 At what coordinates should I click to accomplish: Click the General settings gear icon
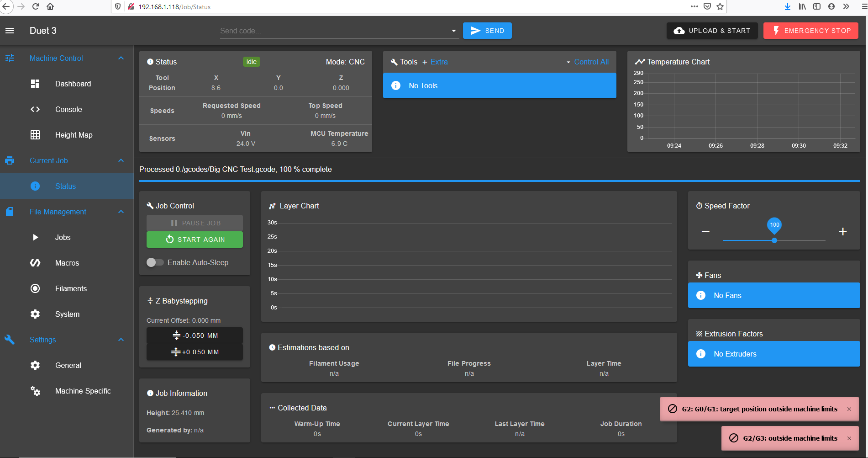tap(35, 365)
